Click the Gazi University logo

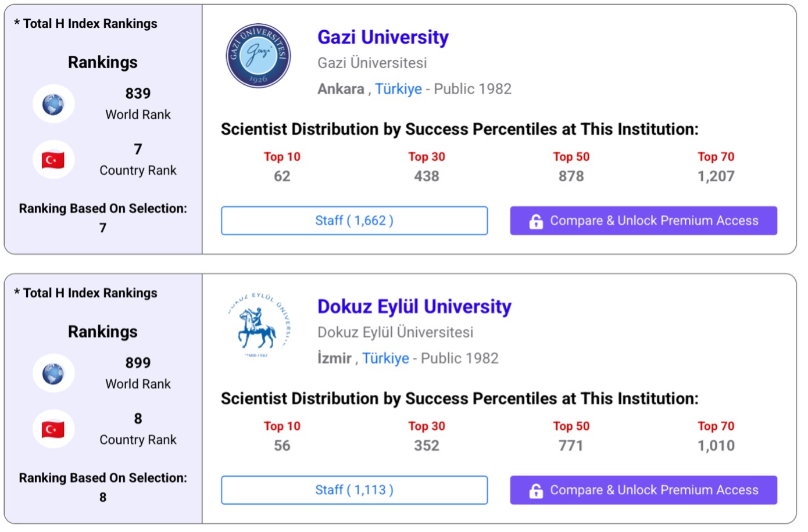258,56
